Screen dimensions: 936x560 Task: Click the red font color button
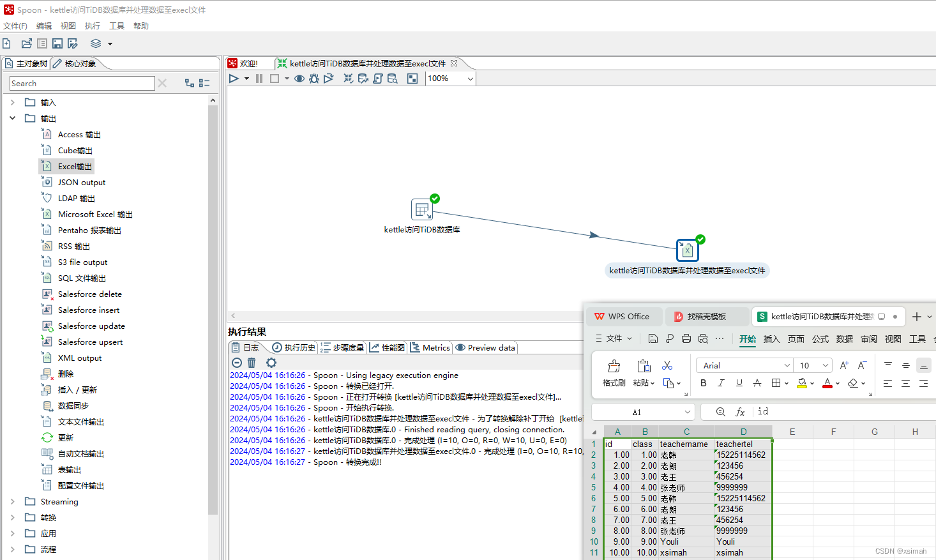827,383
